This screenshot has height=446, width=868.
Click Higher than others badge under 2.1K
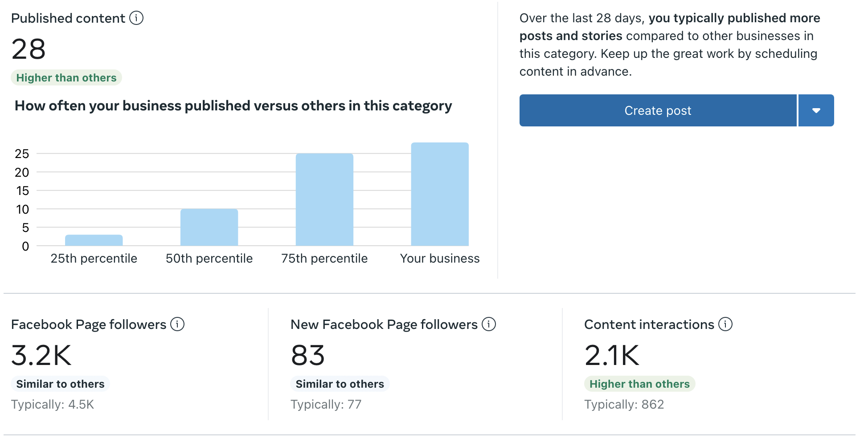pos(639,384)
